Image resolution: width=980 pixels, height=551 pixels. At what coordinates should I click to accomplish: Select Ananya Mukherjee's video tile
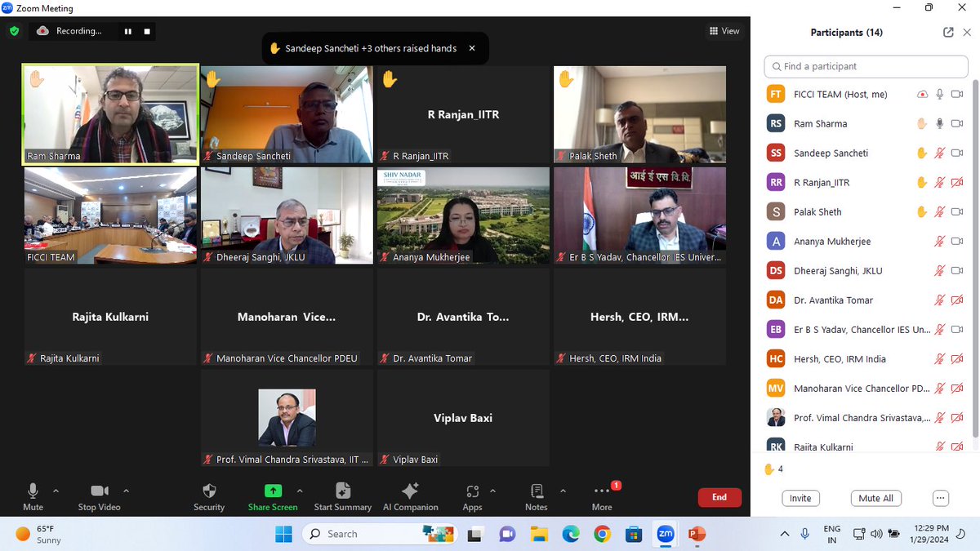click(463, 216)
